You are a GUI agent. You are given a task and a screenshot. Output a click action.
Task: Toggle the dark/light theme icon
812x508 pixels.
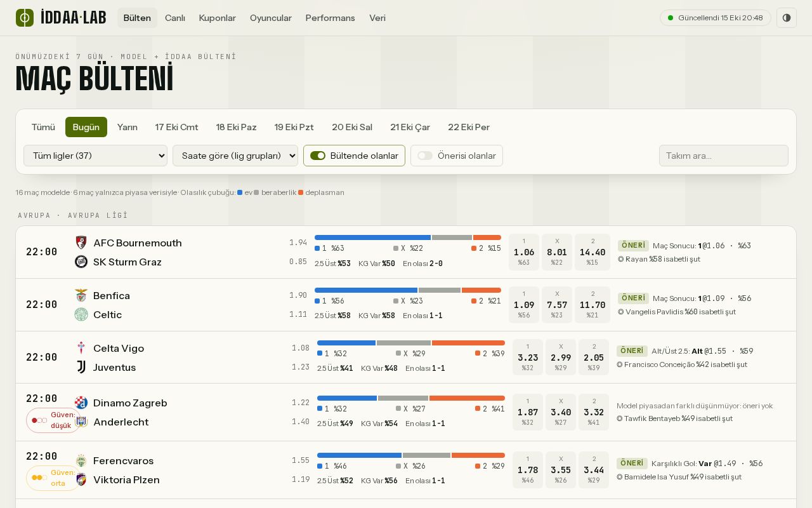[787, 18]
